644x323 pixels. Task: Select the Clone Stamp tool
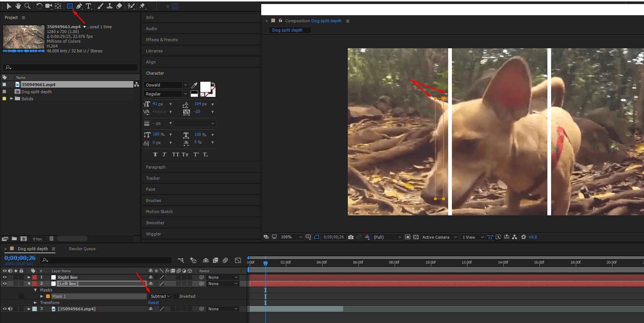tap(110, 6)
